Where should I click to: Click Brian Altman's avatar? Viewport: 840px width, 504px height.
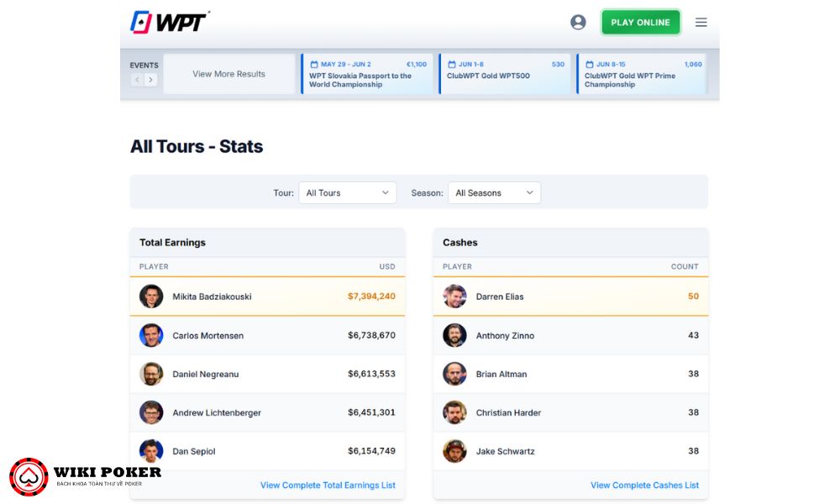tap(454, 374)
